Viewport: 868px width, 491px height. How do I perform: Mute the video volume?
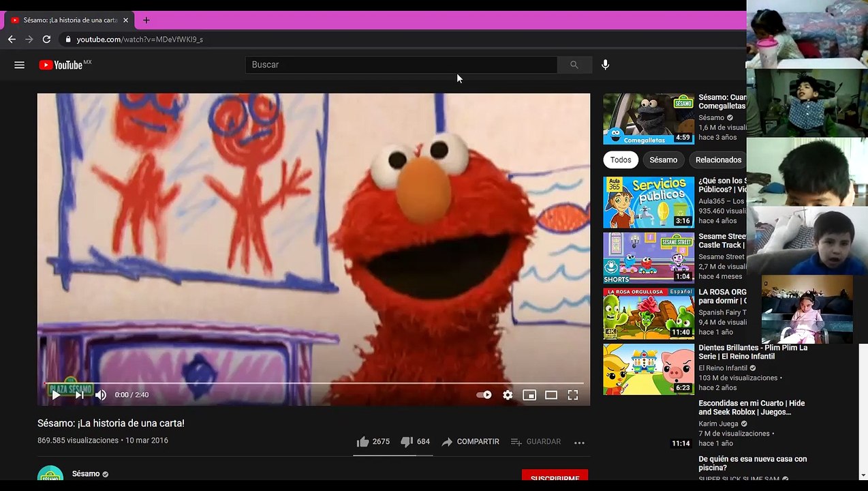101,395
